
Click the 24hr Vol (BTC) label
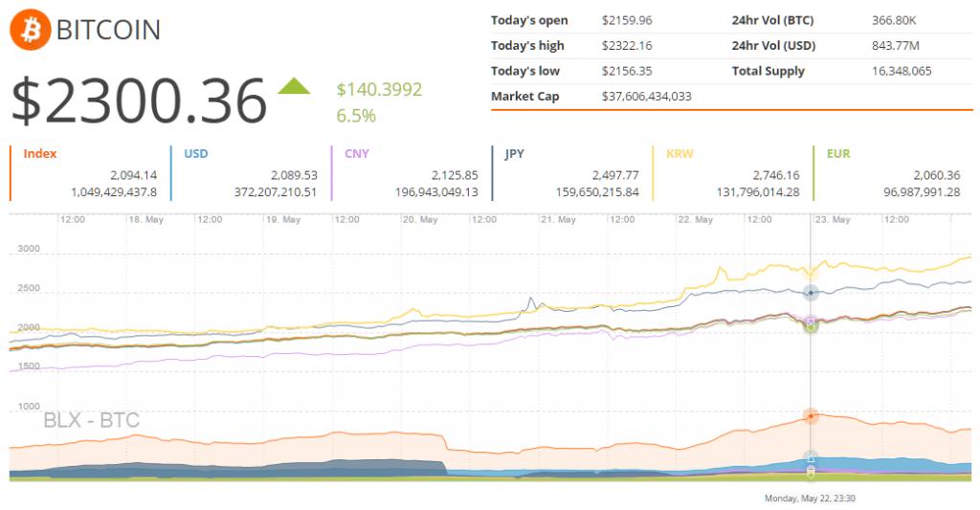tap(772, 21)
